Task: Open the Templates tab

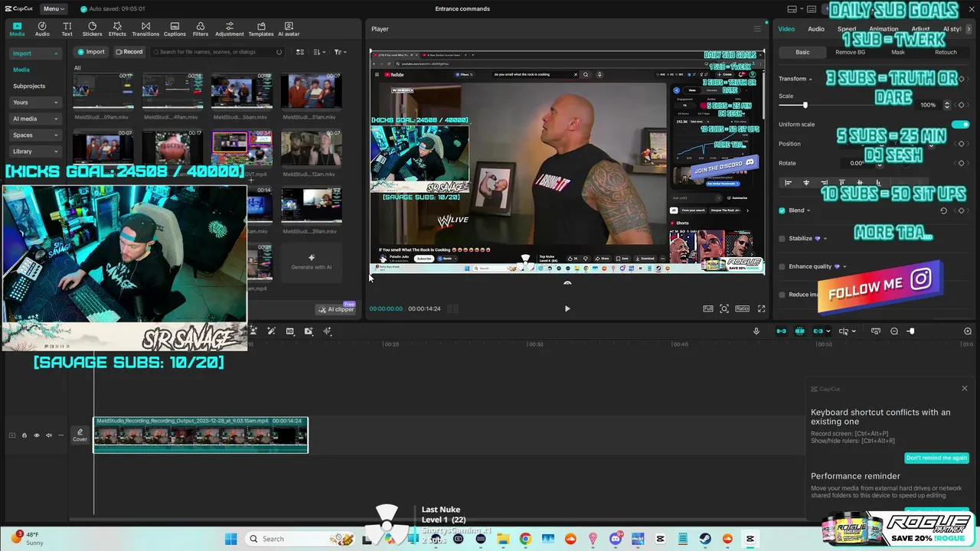Action: 261,29
